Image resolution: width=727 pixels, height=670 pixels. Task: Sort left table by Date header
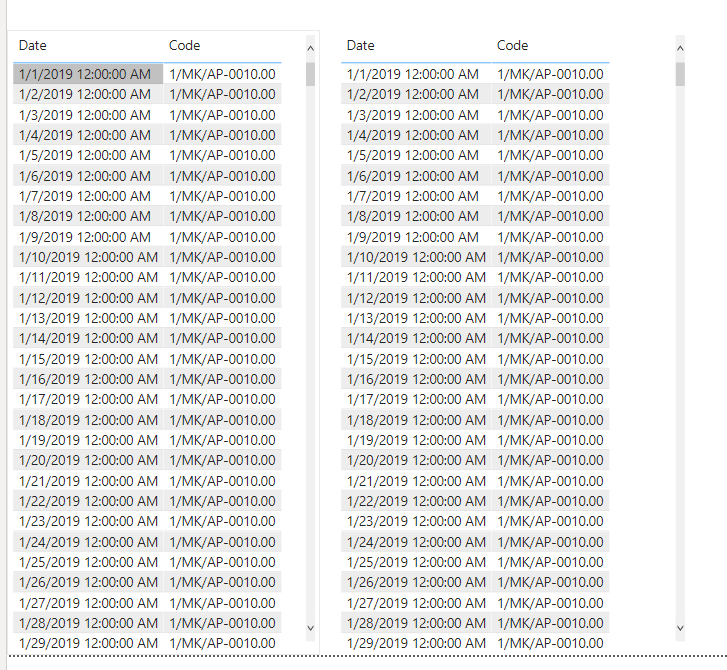(32, 45)
